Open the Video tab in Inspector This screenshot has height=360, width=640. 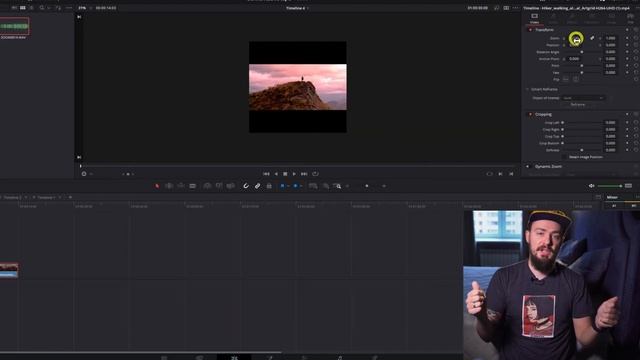click(534, 18)
